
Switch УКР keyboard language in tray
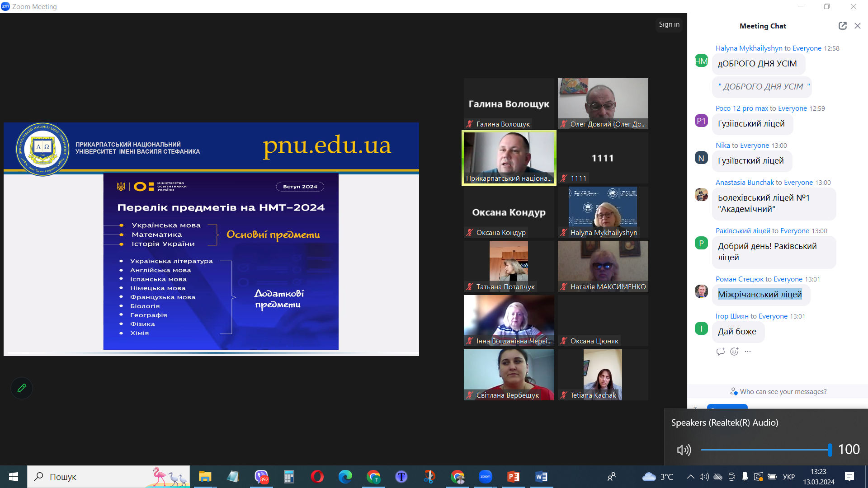788,477
